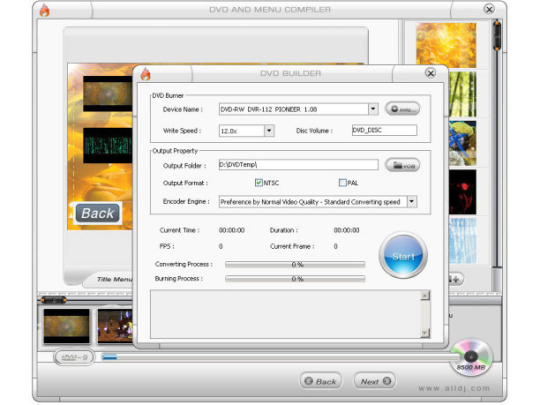540x405 pixels.
Task: Toggle the DVD-9 disc type button
Action: (x=74, y=357)
